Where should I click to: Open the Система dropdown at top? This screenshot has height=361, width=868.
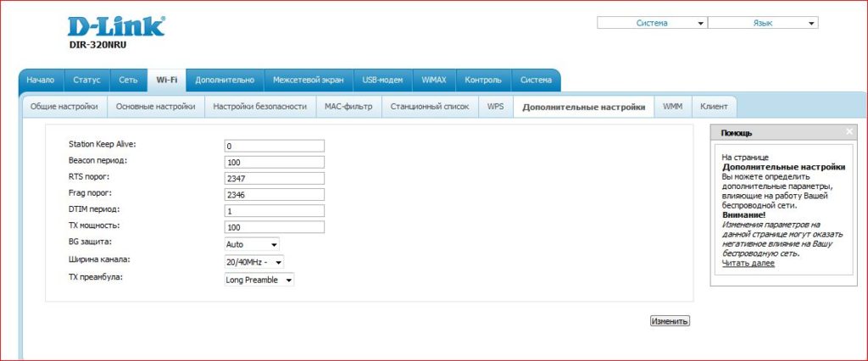point(652,23)
